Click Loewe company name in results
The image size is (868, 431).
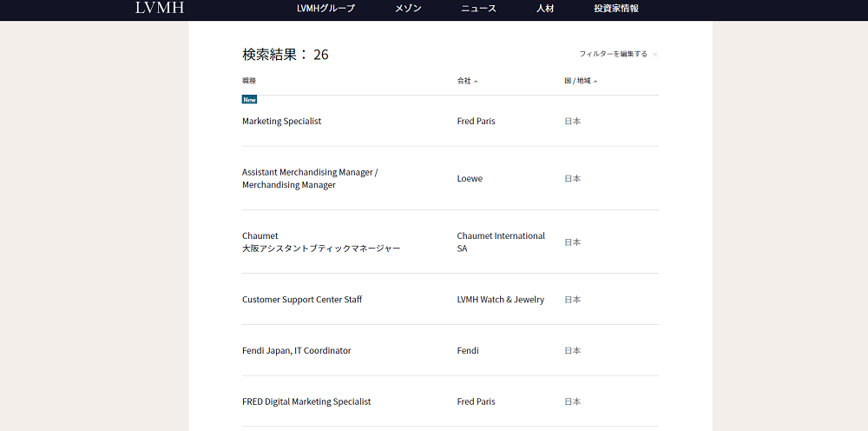click(470, 178)
